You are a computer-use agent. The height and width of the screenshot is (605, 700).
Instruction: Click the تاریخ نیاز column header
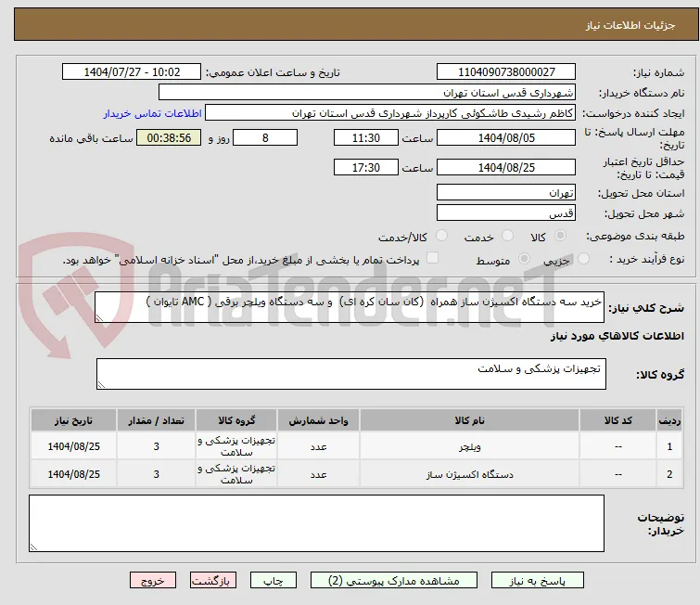tap(73, 420)
